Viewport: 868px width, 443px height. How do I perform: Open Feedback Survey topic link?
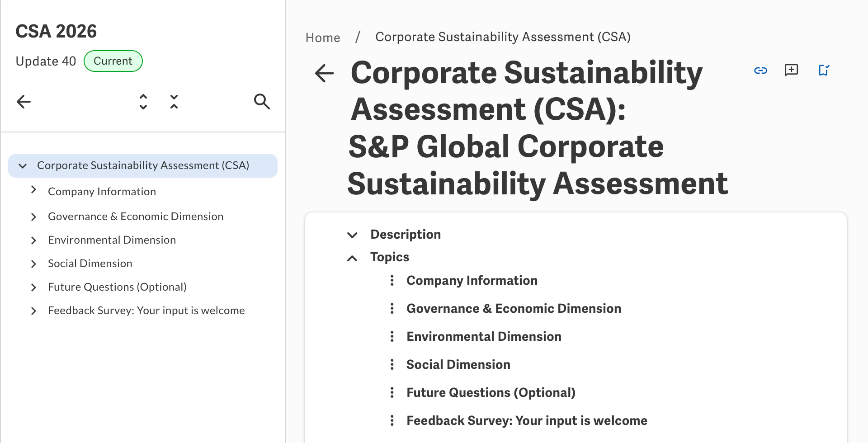(527, 421)
